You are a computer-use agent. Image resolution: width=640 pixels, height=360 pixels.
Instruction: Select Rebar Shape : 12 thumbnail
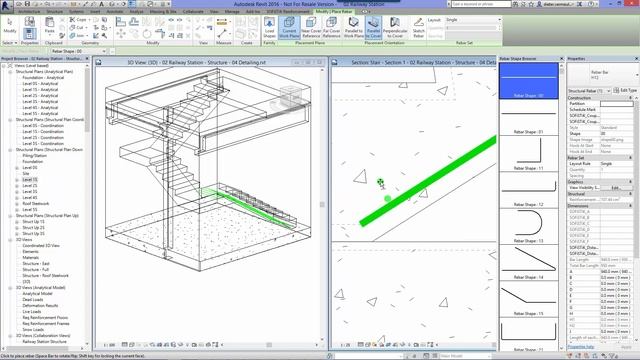528,190
